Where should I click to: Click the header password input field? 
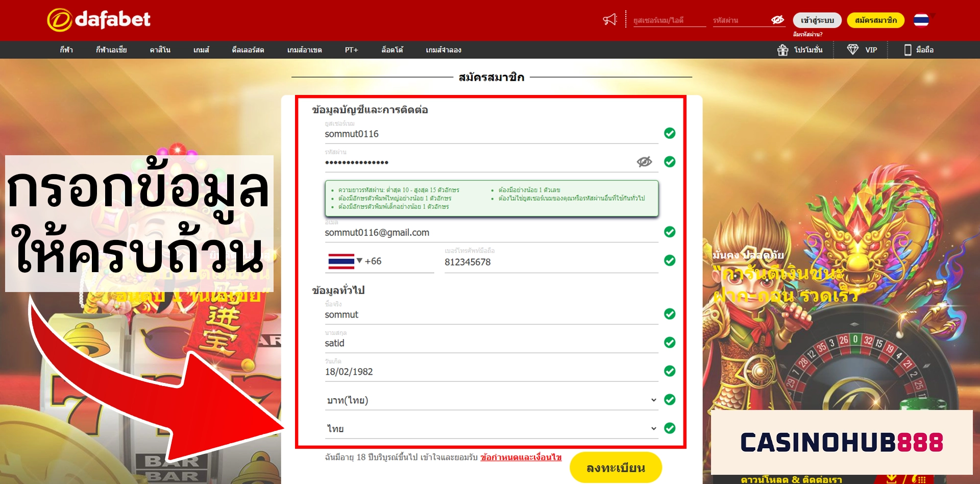(x=741, y=20)
